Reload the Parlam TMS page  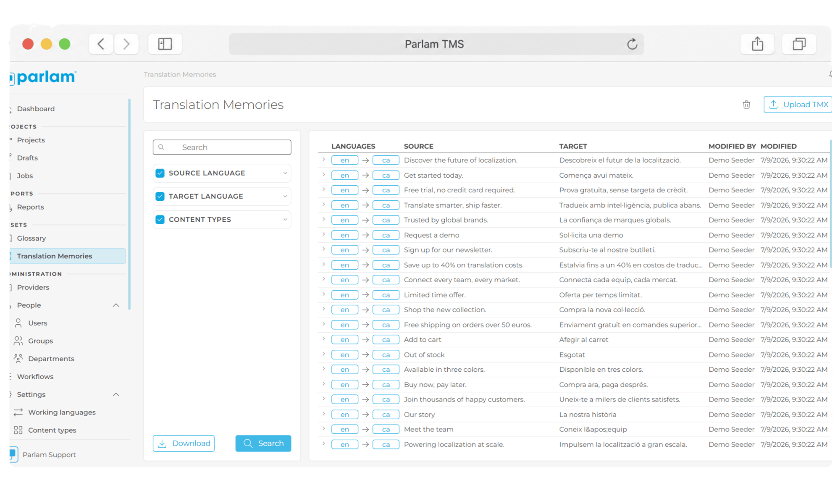pyautogui.click(x=632, y=44)
